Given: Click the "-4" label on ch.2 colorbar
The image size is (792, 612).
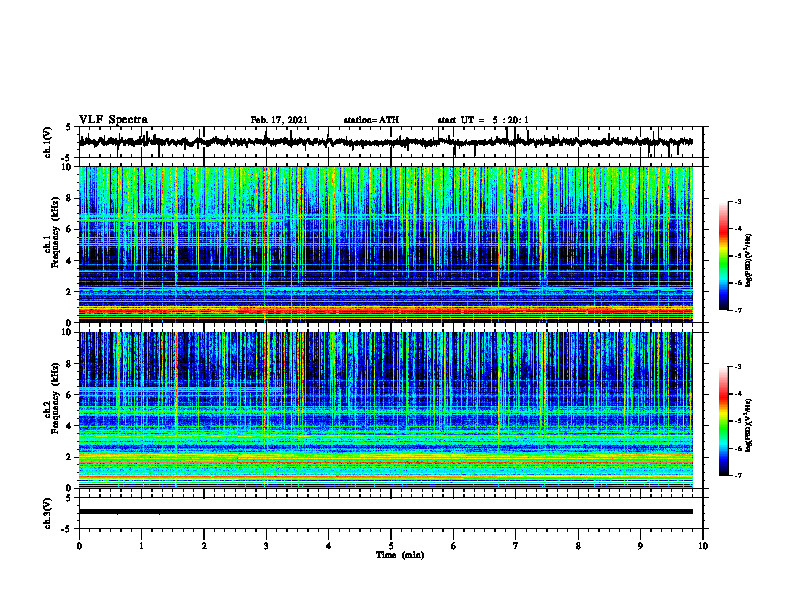Looking at the screenshot, I should point(738,394).
